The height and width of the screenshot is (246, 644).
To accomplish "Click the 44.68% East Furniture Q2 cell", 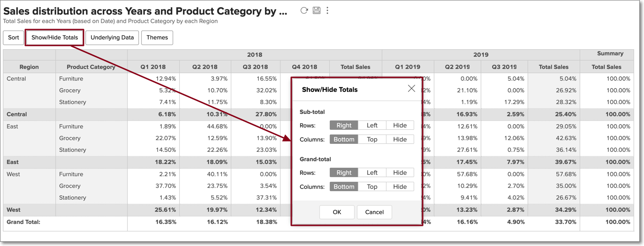I will click(x=205, y=127).
